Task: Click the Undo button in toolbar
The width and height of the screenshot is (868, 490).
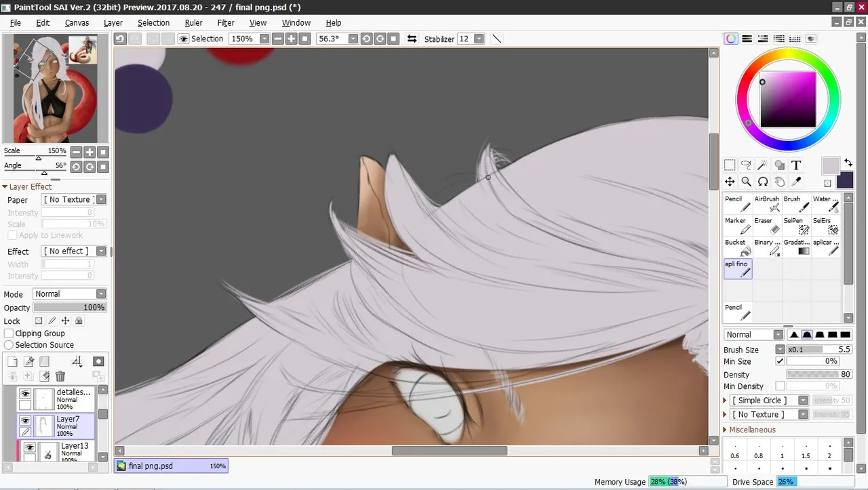Action: coord(120,39)
